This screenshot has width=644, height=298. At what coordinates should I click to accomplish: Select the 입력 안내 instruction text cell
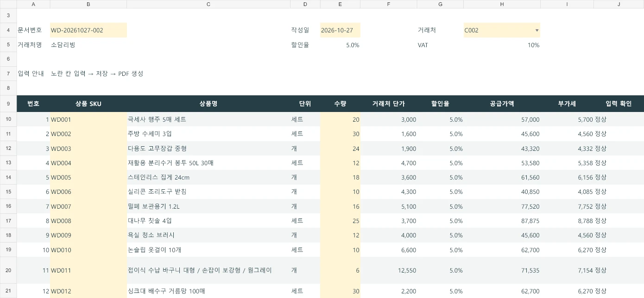tap(97, 74)
